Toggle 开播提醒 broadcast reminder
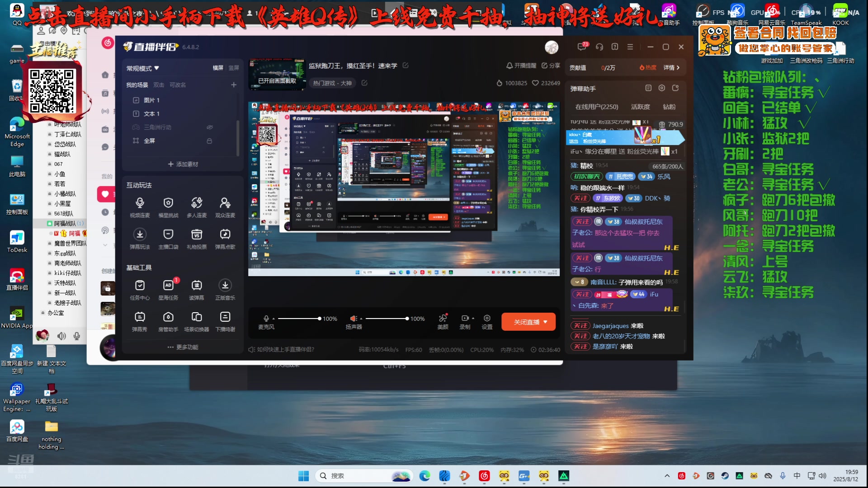 [521, 66]
